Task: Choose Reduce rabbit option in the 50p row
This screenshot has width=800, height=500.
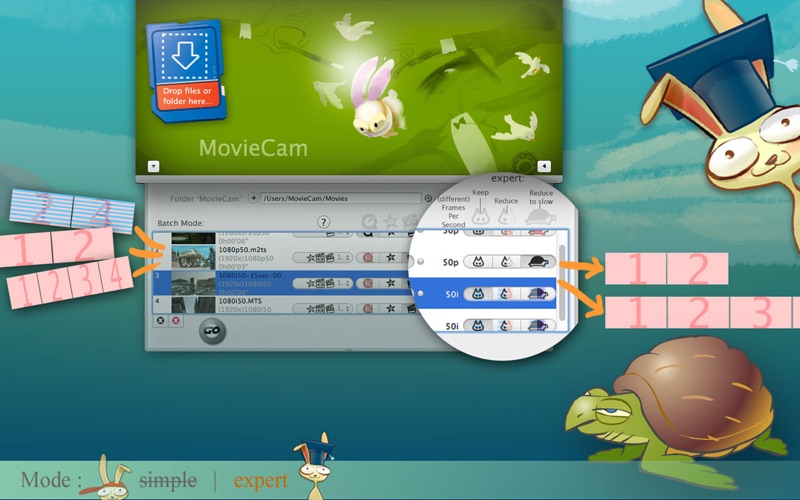Action: click(x=506, y=262)
